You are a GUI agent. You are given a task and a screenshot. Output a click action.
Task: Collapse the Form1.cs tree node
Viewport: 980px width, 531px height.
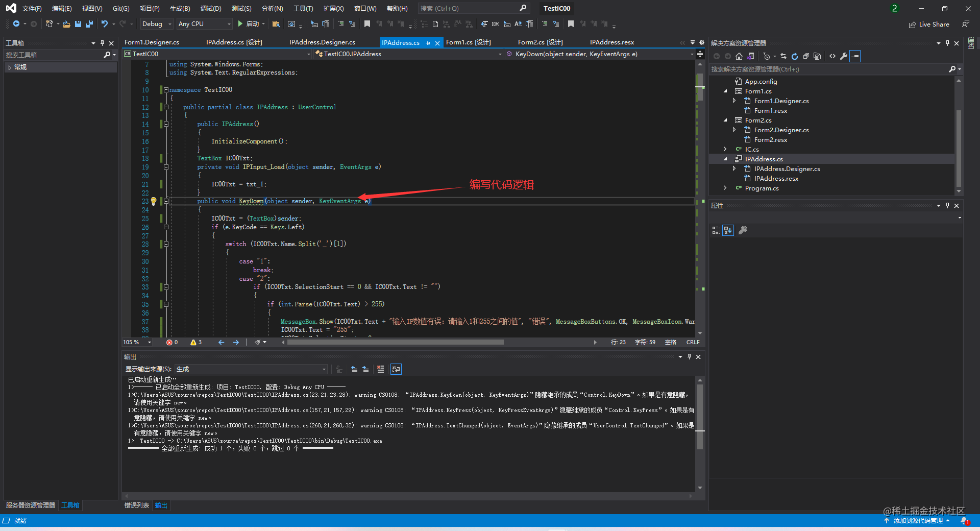click(725, 91)
